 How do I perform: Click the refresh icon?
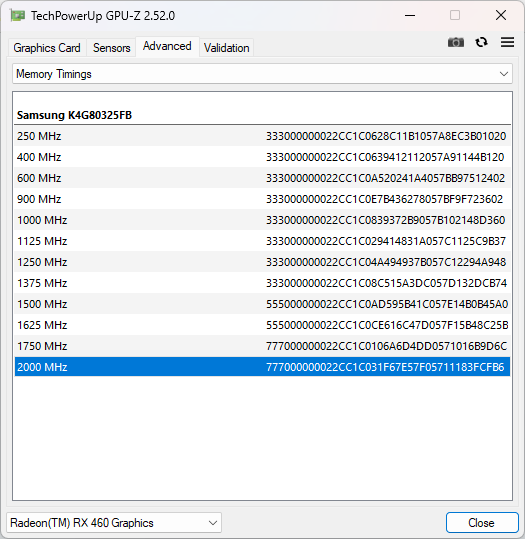[481, 42]
